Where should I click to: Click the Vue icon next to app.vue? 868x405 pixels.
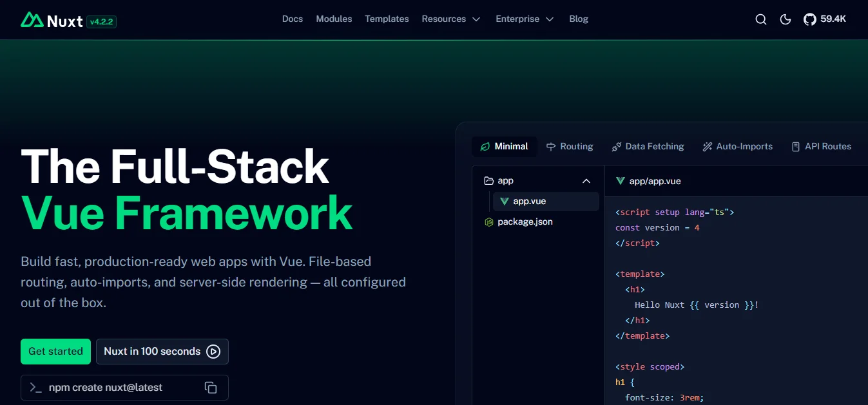[x=504, y=202]
